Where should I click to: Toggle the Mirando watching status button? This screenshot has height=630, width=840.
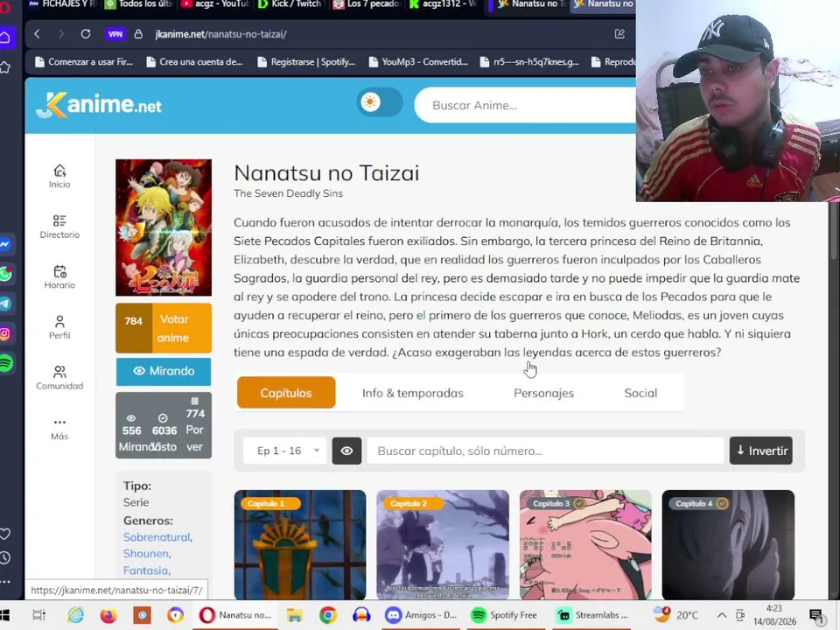pos(164,371)
